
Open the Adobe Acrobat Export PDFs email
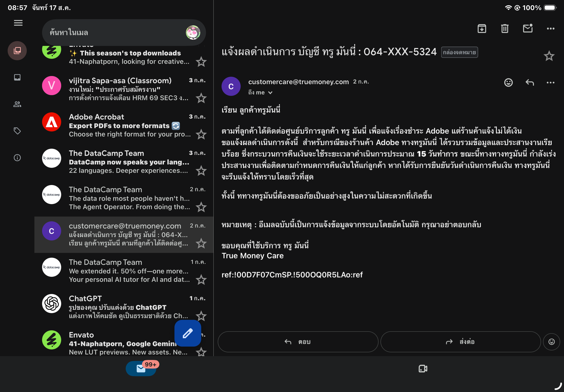(124, 125)
